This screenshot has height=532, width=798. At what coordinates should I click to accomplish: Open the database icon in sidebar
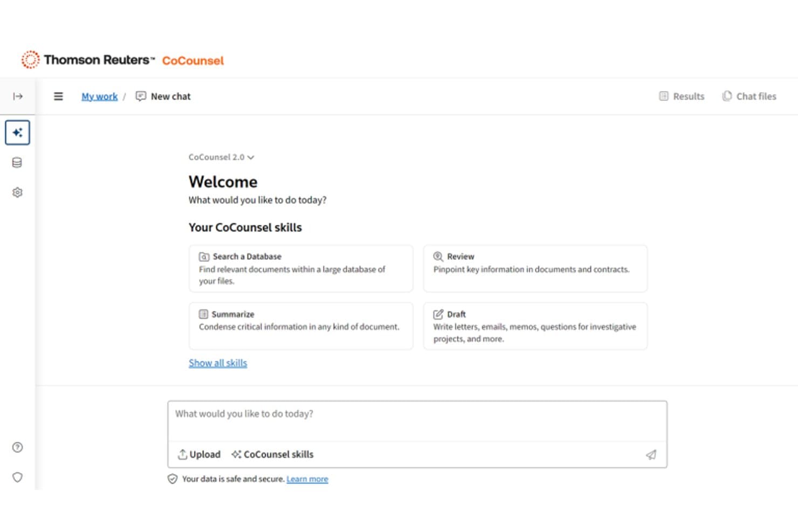tap(17, 163)
